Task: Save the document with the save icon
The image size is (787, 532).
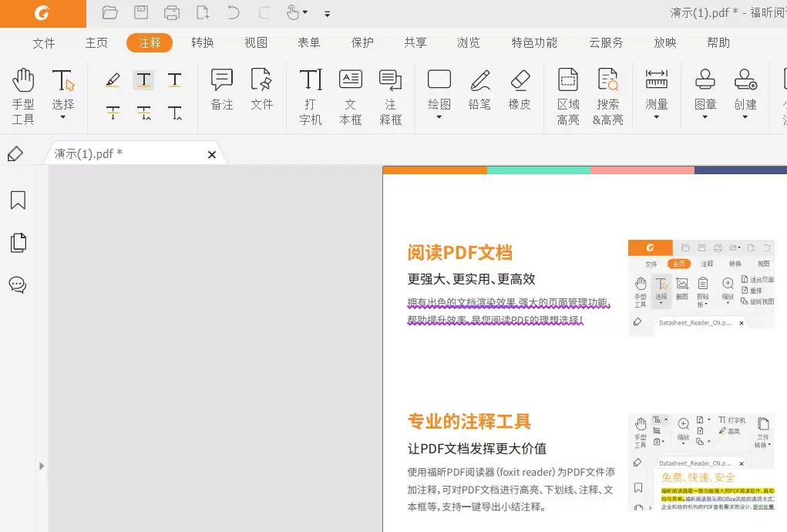Action: pyautogui.click(x=140, y=12)
